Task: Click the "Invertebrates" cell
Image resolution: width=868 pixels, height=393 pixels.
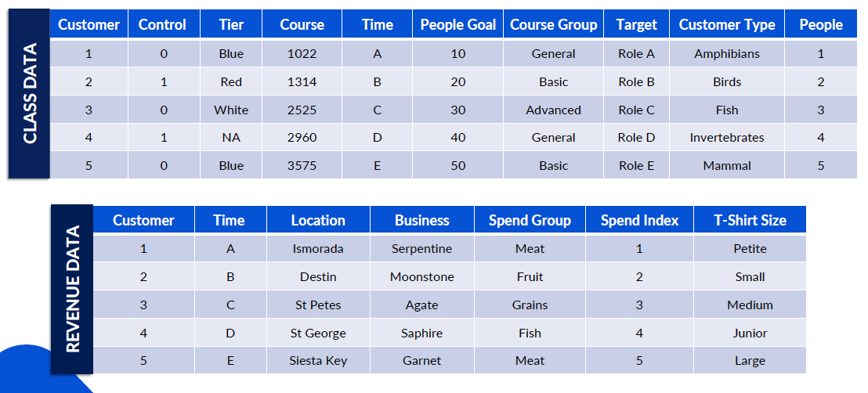Action: point(726,138)
